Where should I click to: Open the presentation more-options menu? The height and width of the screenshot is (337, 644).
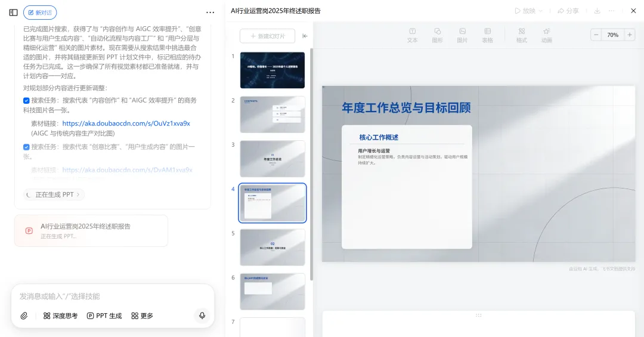point(612,11)
